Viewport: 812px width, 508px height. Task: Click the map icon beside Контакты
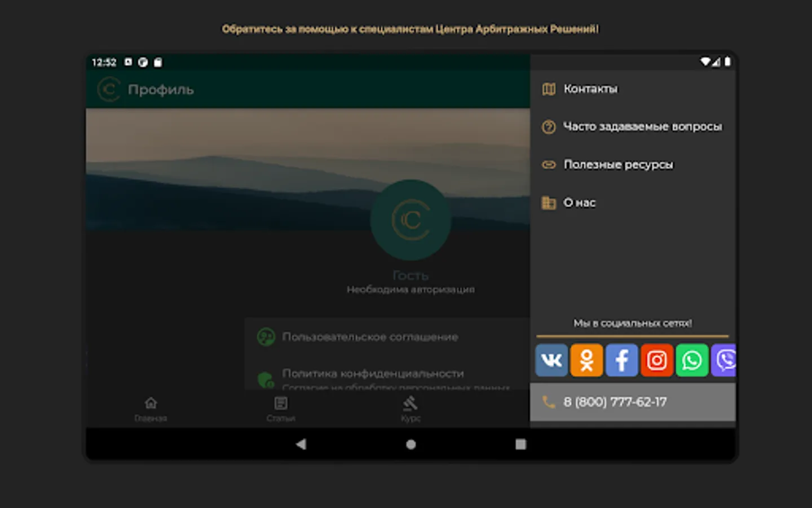549,89
